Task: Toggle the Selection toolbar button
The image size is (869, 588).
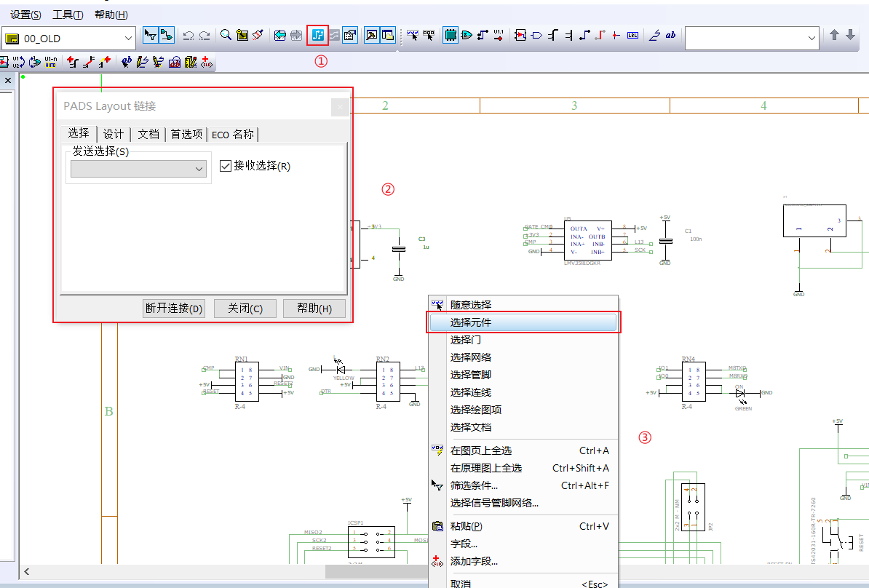Action: point(150,36)
